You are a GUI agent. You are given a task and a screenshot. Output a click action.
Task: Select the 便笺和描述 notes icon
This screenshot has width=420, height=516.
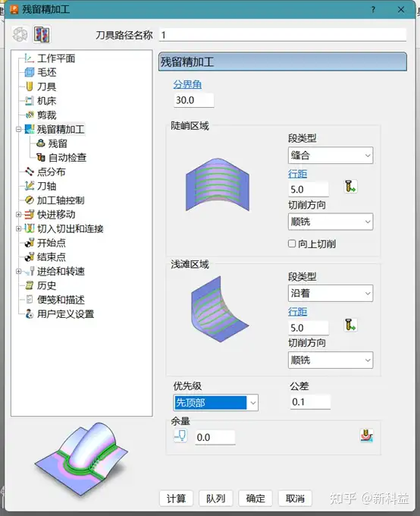30,300
